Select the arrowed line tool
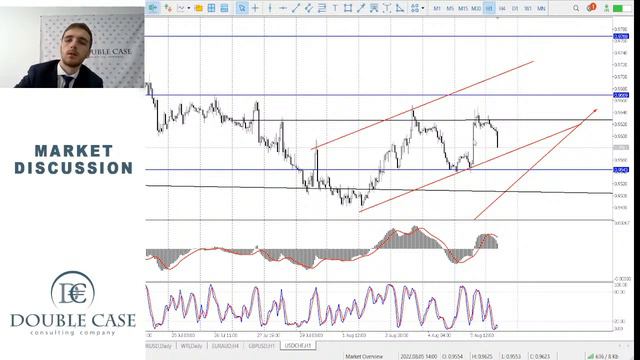The width and height of the screenshot is (640, 360). (361, 8)
